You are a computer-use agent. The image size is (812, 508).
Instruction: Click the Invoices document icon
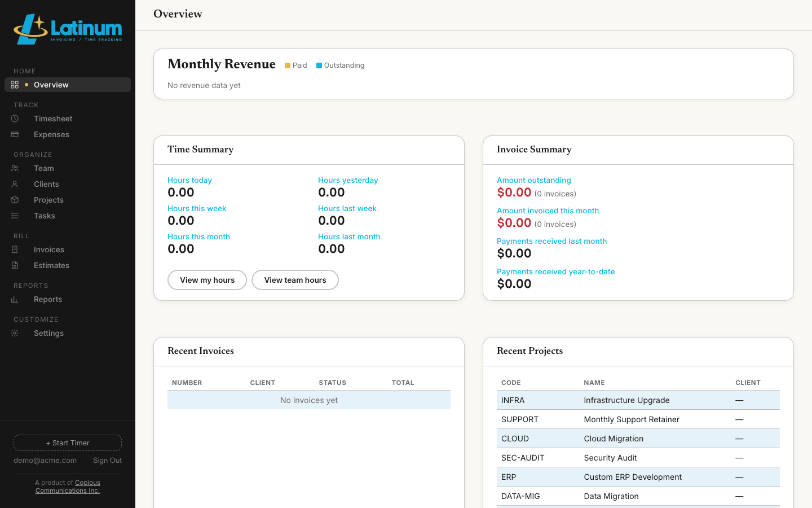coord(15,249)
